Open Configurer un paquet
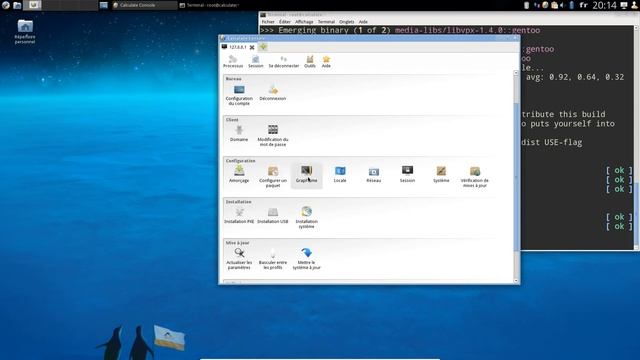This screenshot has height=360, width=640. 273,177
